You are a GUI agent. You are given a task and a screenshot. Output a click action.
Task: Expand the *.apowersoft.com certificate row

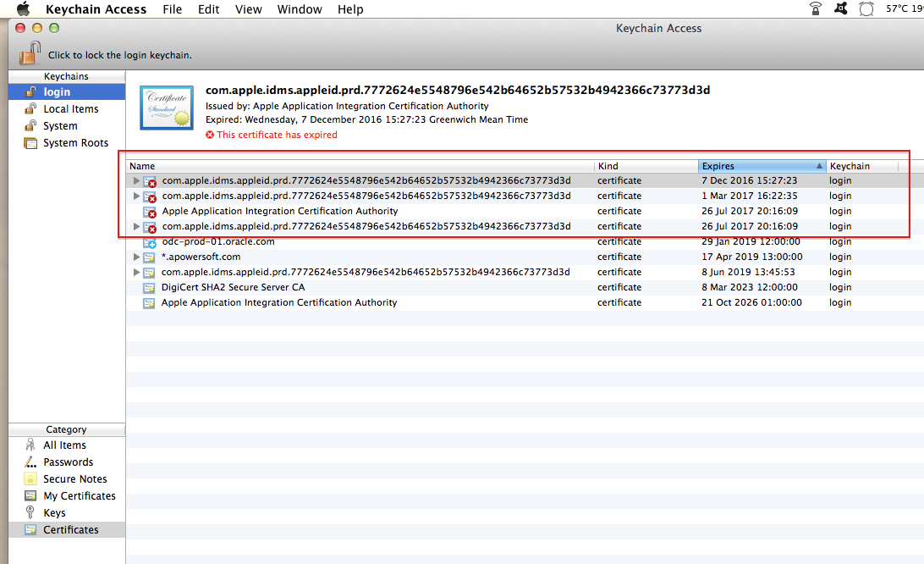pyautogui.click(x=136, y=257)
